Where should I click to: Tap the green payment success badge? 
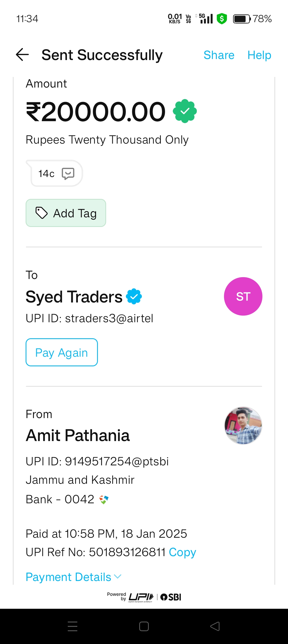[x=185, y=111]
